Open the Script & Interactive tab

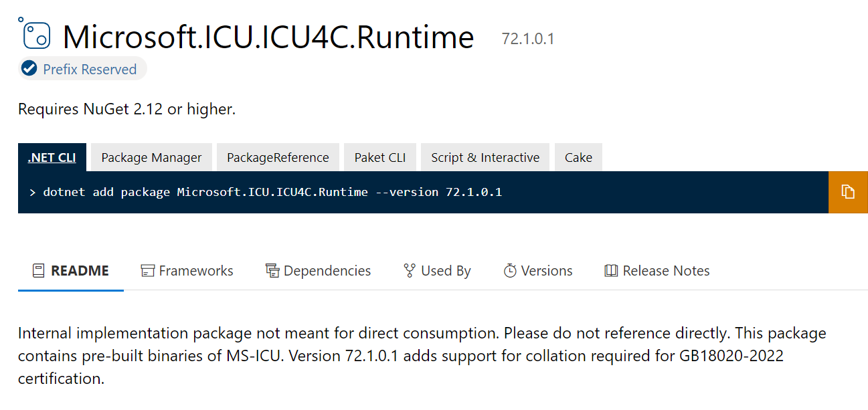[485, 157]
